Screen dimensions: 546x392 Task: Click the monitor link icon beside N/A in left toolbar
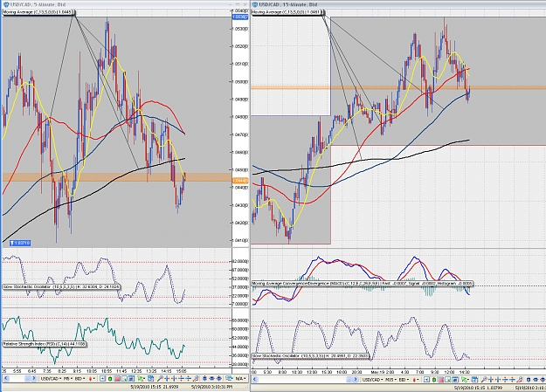[228, 378]
